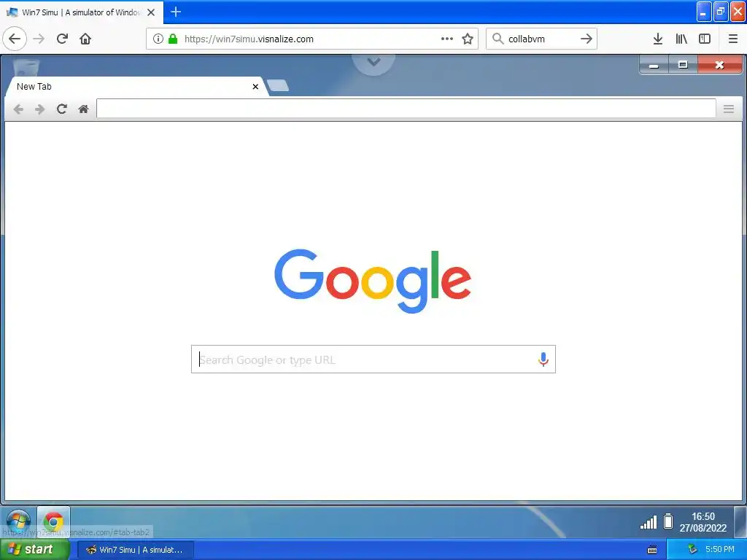Click Firefox back arrow button
Viewport: 747px width, 560px height.
[x=15, y=39]
